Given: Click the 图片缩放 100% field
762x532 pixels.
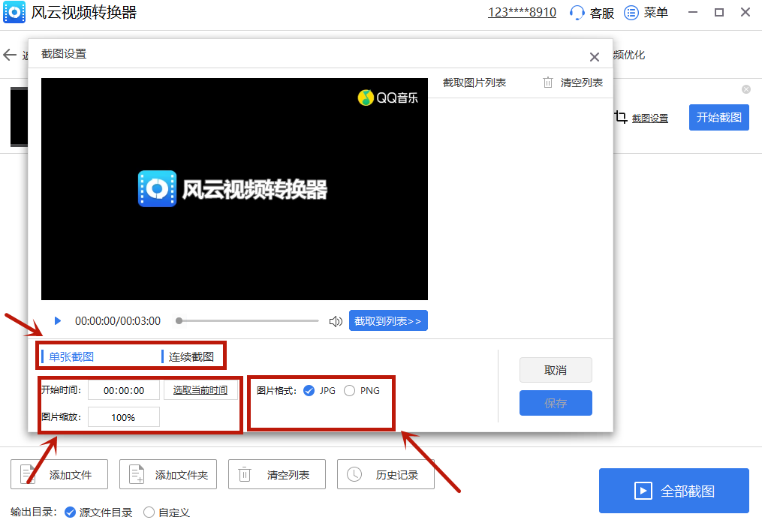Looking at the screenshot, I should click(x=124, y=417).
